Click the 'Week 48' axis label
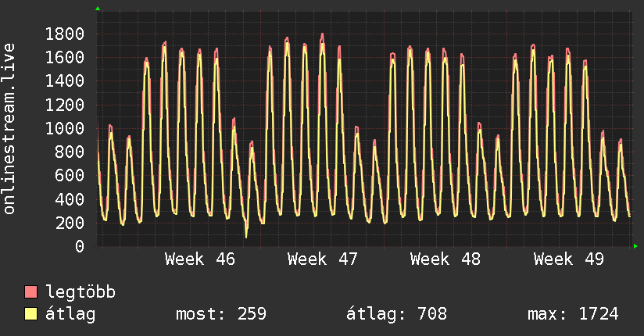The height and width of the screenshot is (336, 644). click(x=445, y=259)
